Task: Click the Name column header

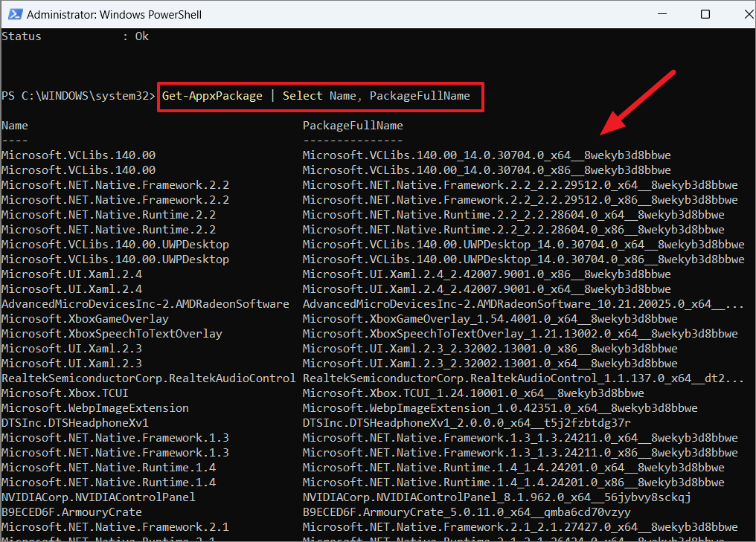Action: 15,126
